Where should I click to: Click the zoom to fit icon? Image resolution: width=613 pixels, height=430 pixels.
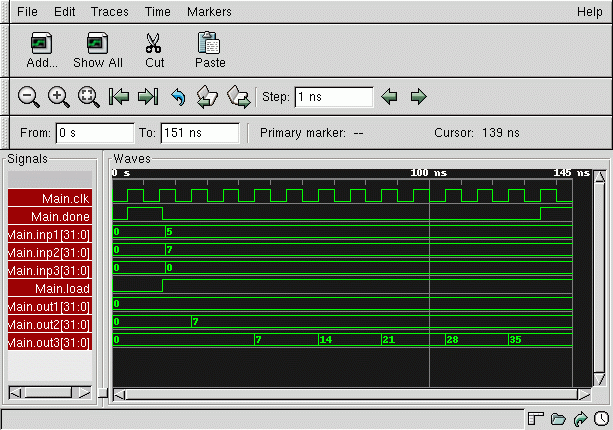pyautogui.click(x=89, y=96)
